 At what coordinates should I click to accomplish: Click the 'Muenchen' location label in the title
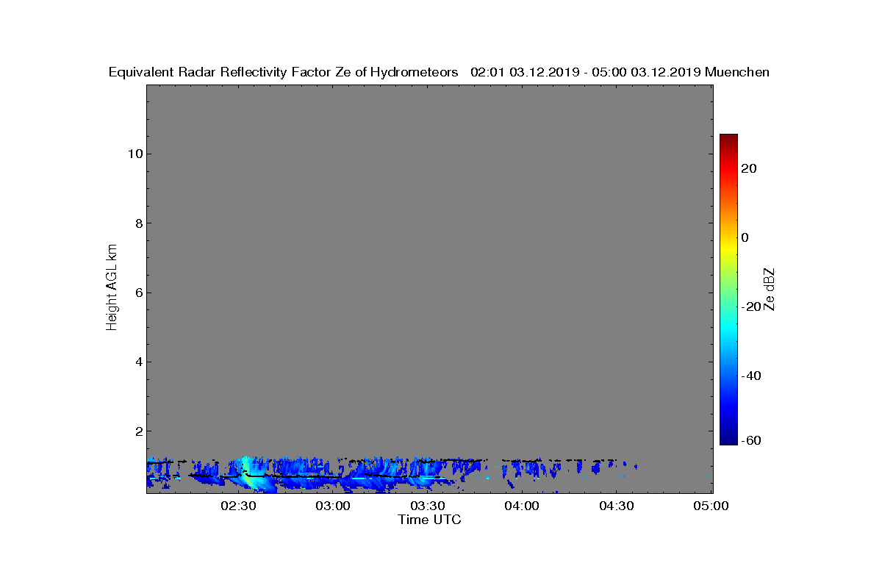tap(737, 72)
